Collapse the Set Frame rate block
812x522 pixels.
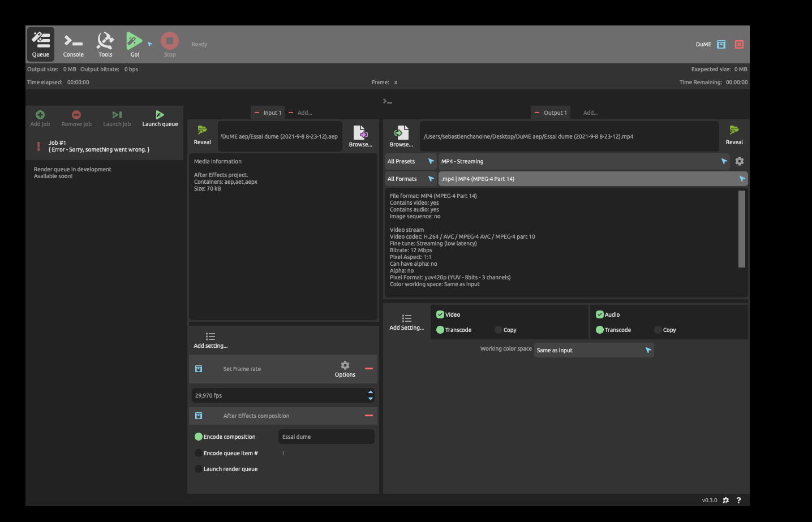click(199, 369)
